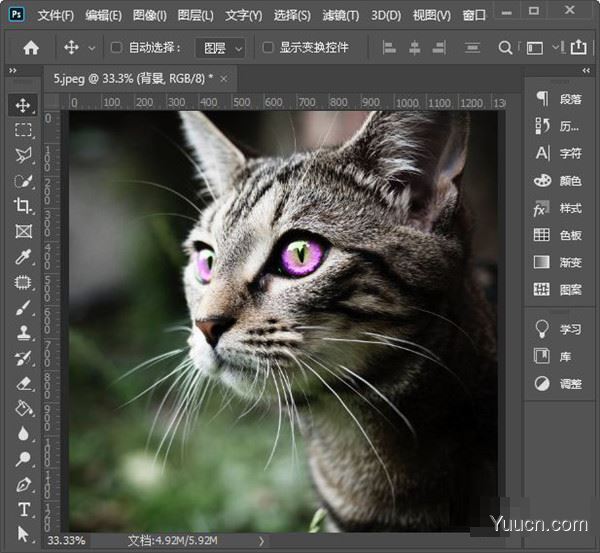Open the 调整 adjustments panel

click(559, 384)
